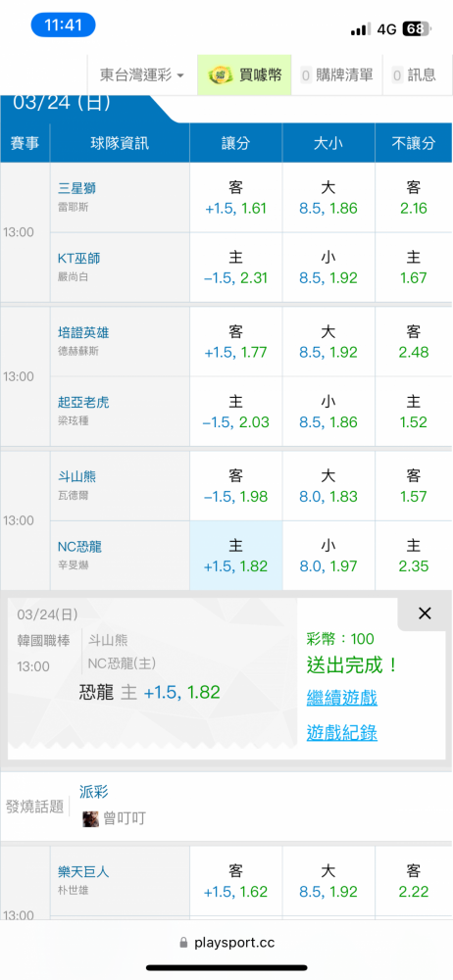Tap the 11:41 time pill

tap(63, 25)
